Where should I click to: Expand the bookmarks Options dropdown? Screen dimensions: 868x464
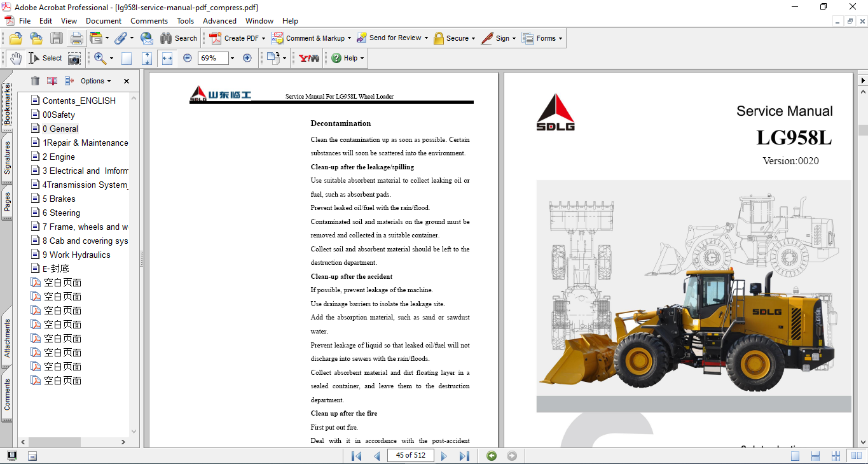[95, 81]
